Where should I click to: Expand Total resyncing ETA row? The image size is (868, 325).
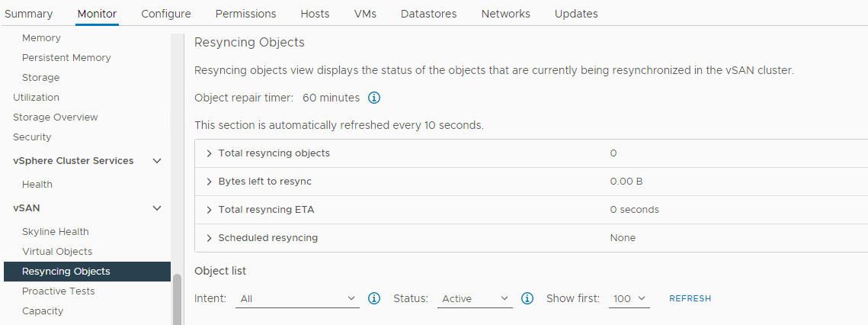point(210,210)
